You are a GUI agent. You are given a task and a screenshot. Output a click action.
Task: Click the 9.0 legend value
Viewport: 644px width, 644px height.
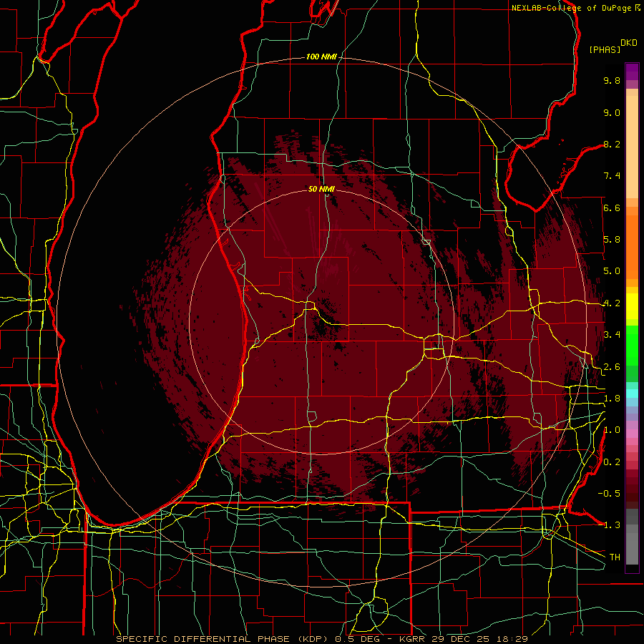point(612,112)
